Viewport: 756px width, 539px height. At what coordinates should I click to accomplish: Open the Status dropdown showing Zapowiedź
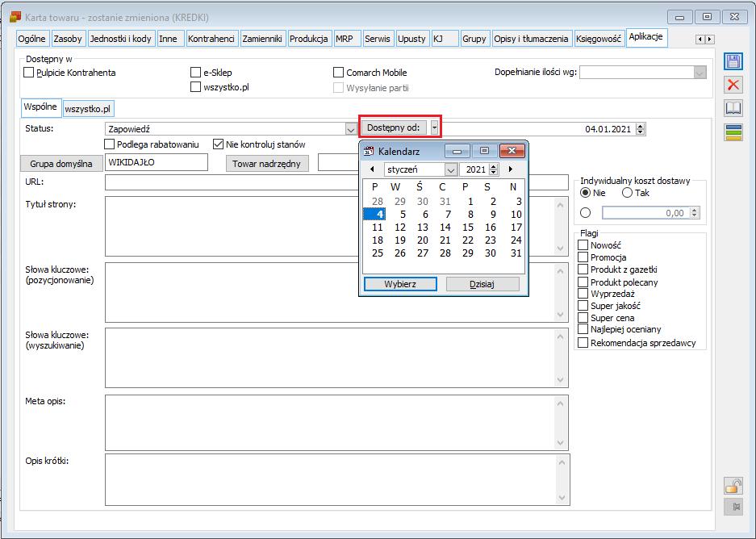[350, 129]
